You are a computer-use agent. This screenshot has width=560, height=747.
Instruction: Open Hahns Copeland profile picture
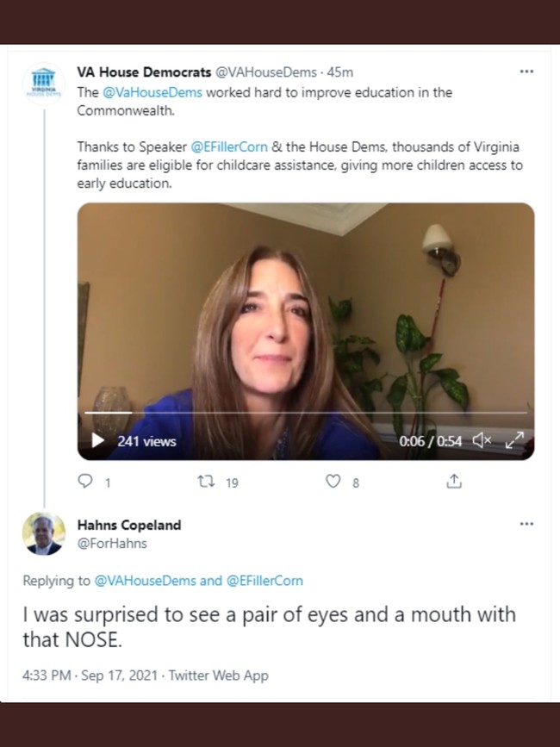tap(43, 534)
